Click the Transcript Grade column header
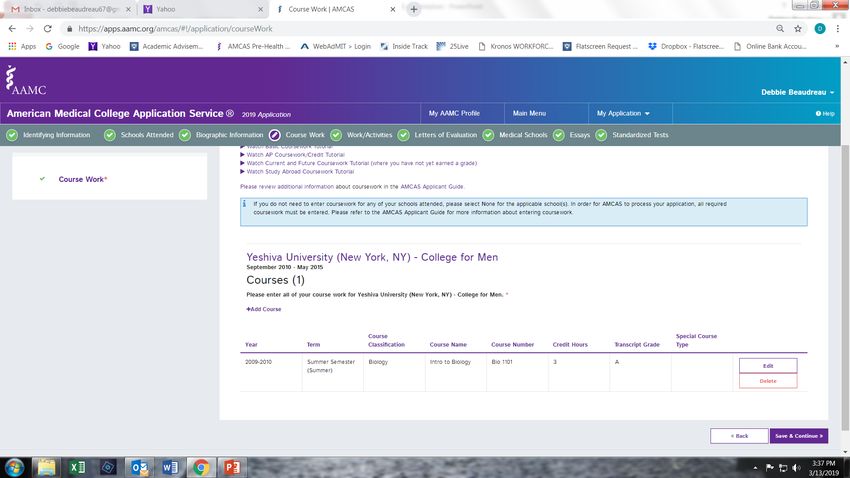 [x=637, y=345]
